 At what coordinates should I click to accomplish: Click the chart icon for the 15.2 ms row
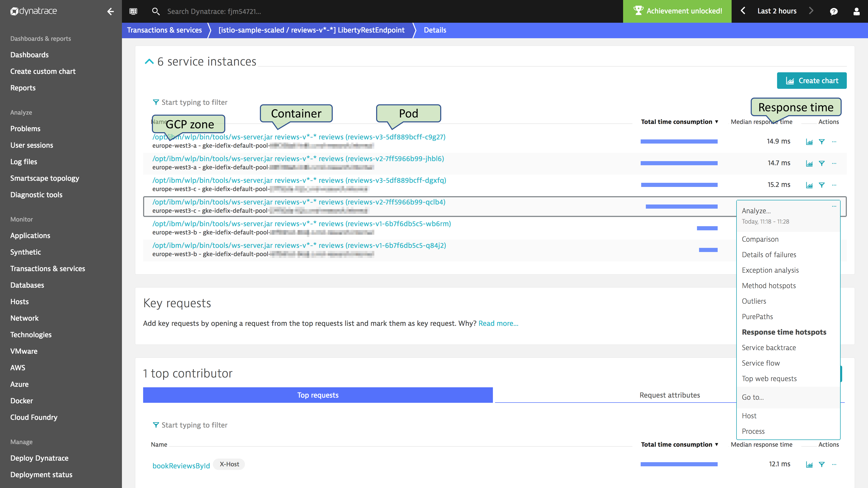click(809, 185)
